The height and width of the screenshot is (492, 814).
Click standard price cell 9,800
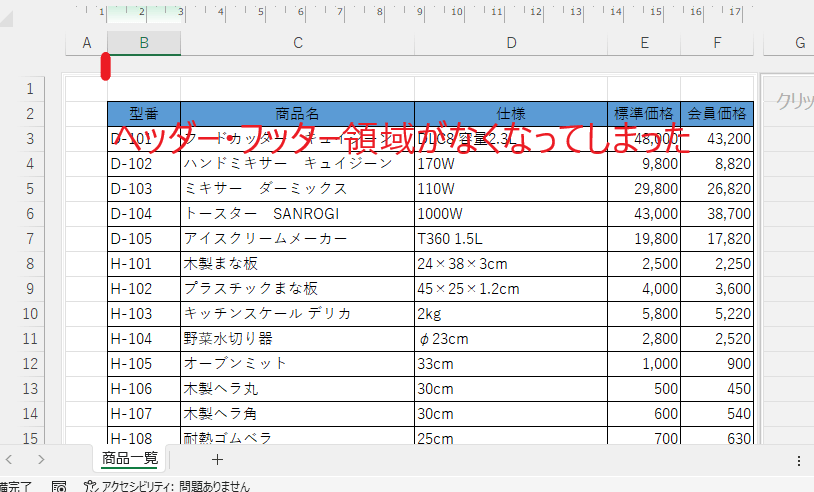[x=644, y=163]
